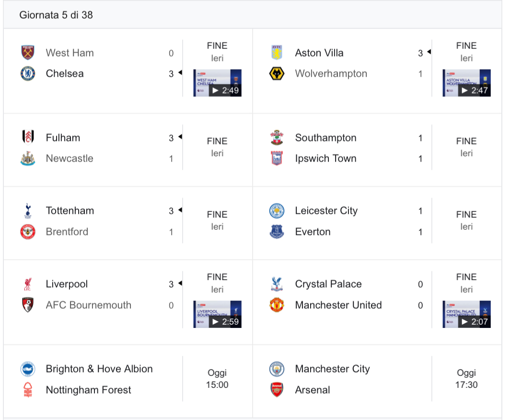Viewport: 511px width, 420px height.
Task: Click the Arsenal cannon crest
Action: 277,390
